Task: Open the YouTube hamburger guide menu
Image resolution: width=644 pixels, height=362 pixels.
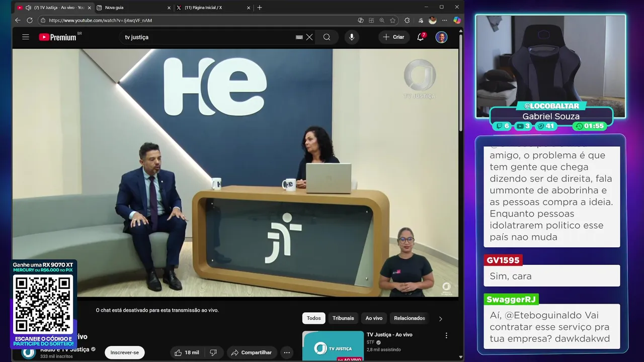Action: coord(26,37)
